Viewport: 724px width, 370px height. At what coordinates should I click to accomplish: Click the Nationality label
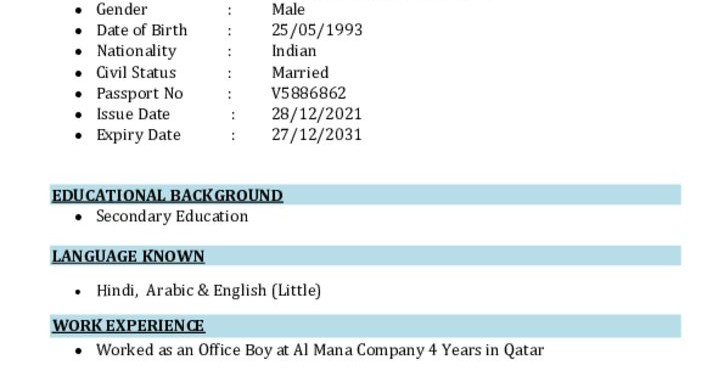point(136,51)
